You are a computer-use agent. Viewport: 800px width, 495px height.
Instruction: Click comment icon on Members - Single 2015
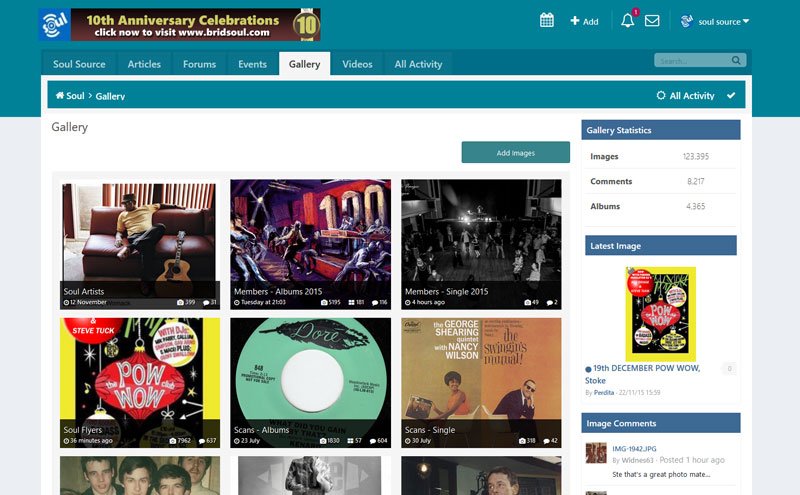pos(552,302)
